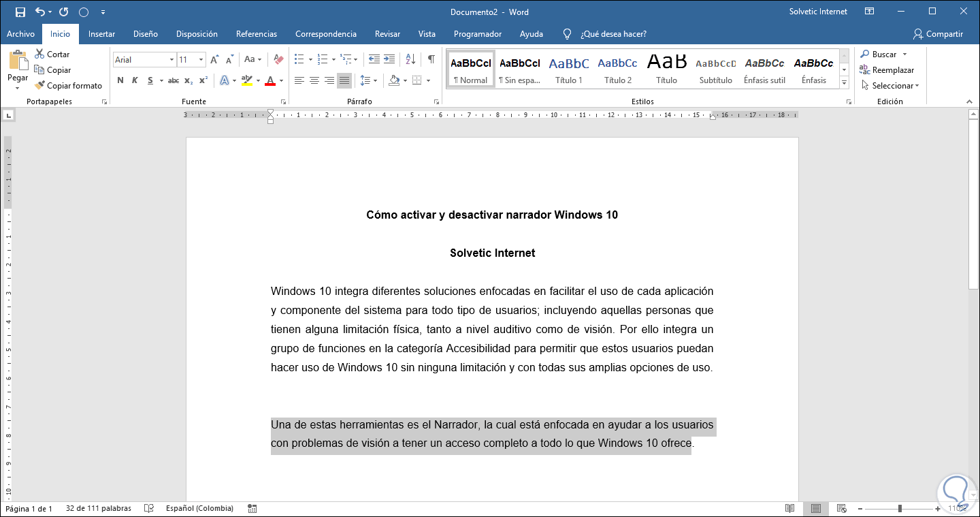
Task: Apply the numbered list icon
Action: 323,60
